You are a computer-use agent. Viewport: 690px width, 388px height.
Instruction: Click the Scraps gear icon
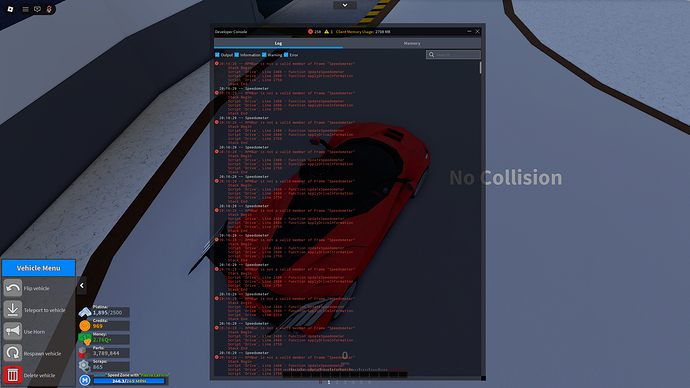click(x=84, y=366)
